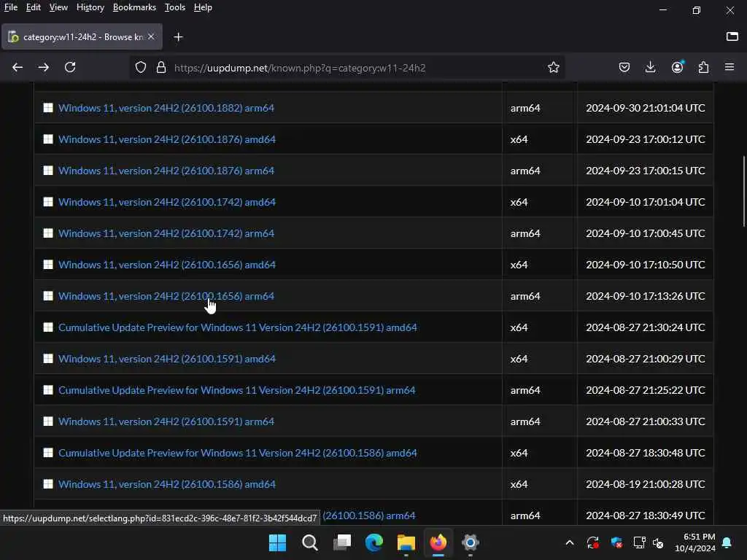
Task: Open the View menu
Action: pos(58,7)
